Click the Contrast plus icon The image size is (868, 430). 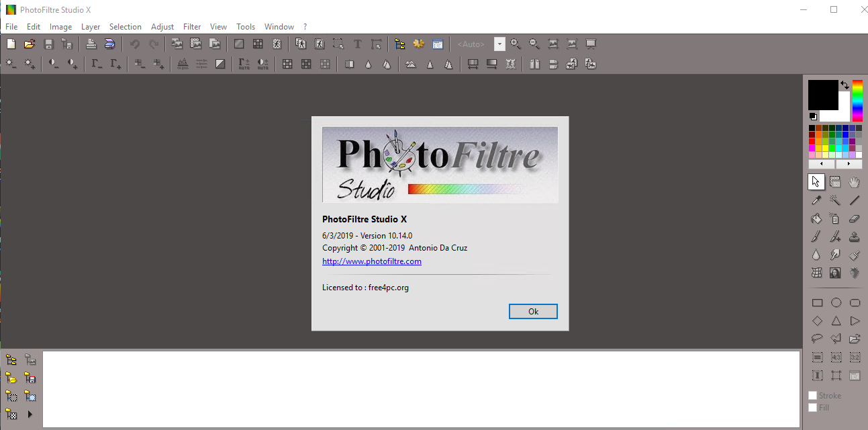(x=73, y=64)
